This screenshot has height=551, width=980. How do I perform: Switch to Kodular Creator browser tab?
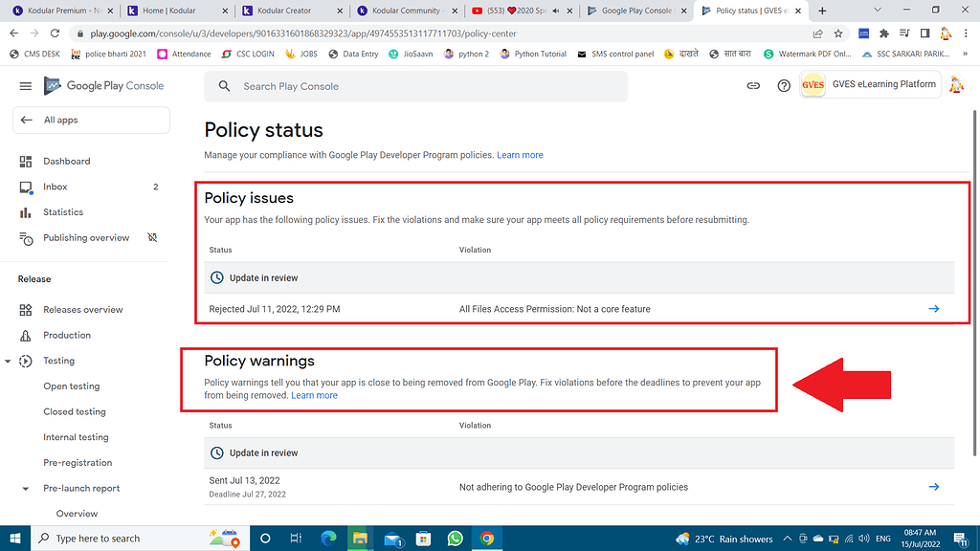291,11
